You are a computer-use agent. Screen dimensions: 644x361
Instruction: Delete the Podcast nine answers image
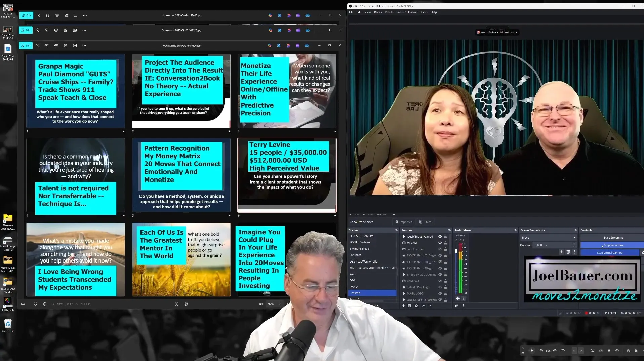coord(47,46)
